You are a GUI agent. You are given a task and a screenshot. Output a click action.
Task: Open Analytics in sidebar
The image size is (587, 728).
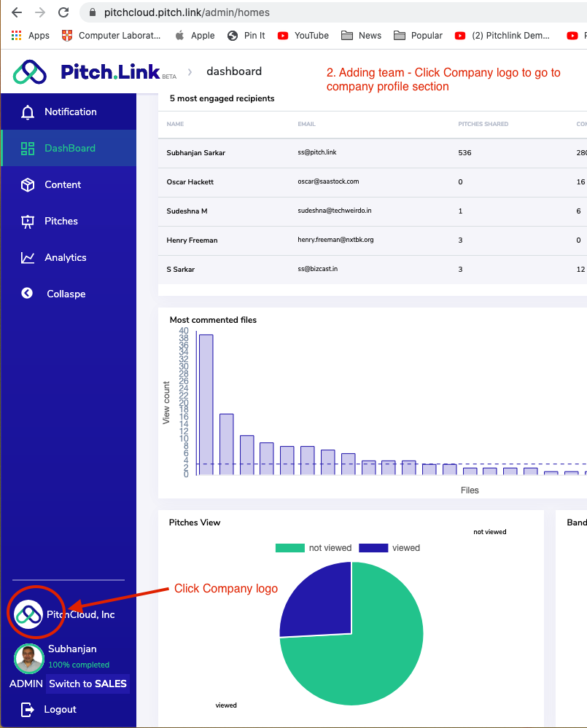coord(66,258)
